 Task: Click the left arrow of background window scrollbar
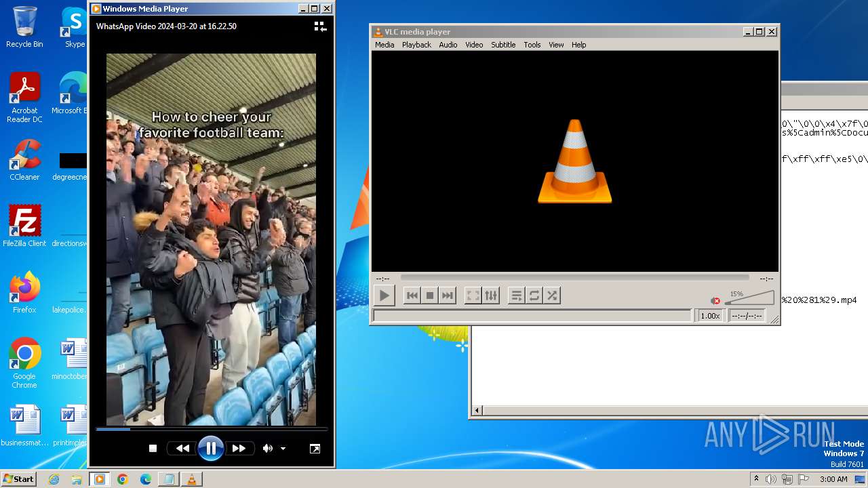click(x=477, y=410)
